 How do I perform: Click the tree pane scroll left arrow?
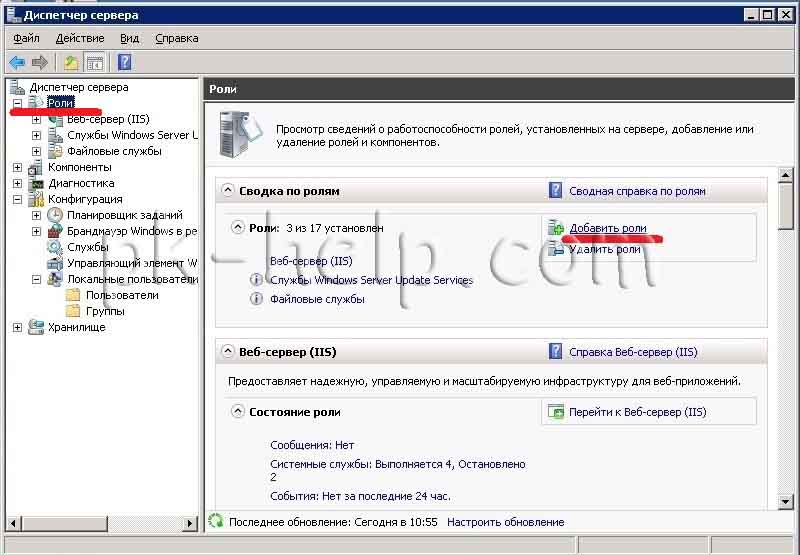tap(13, 523)
